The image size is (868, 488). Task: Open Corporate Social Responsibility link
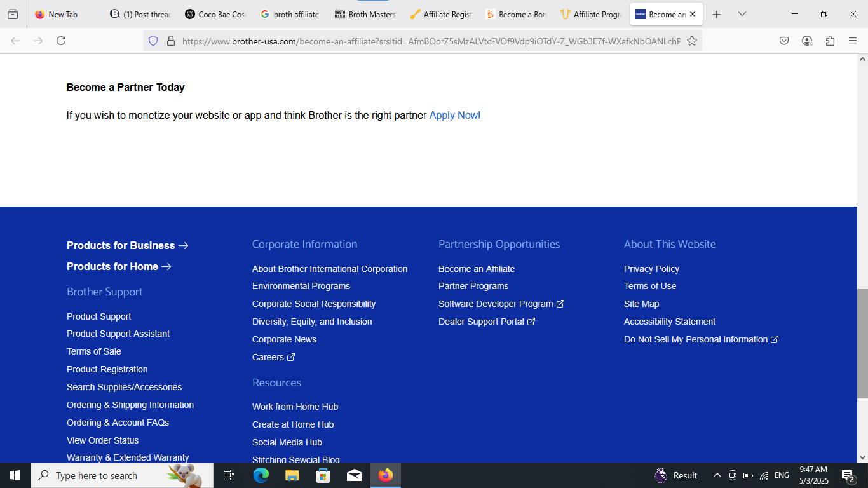[314, 304]
